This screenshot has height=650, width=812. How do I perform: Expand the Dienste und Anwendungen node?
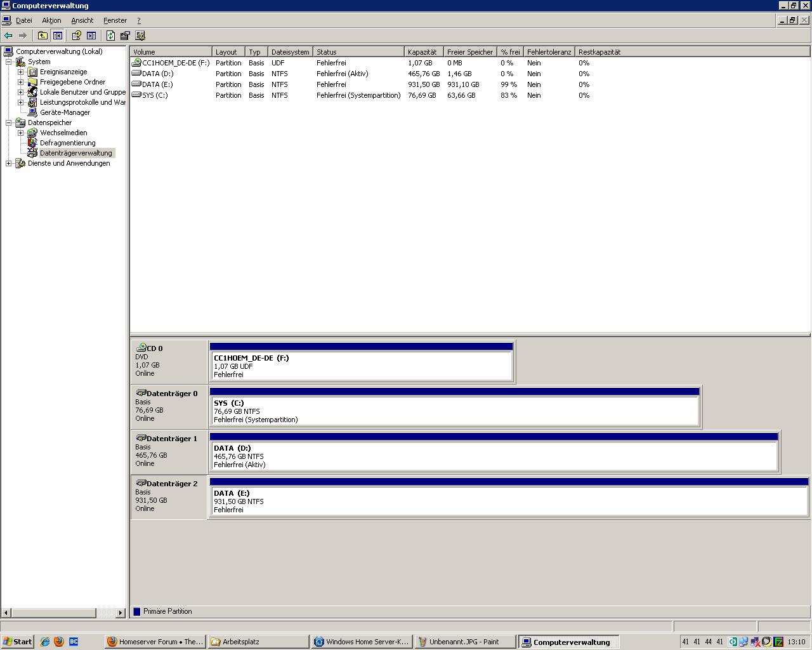(x=9, y=163)
